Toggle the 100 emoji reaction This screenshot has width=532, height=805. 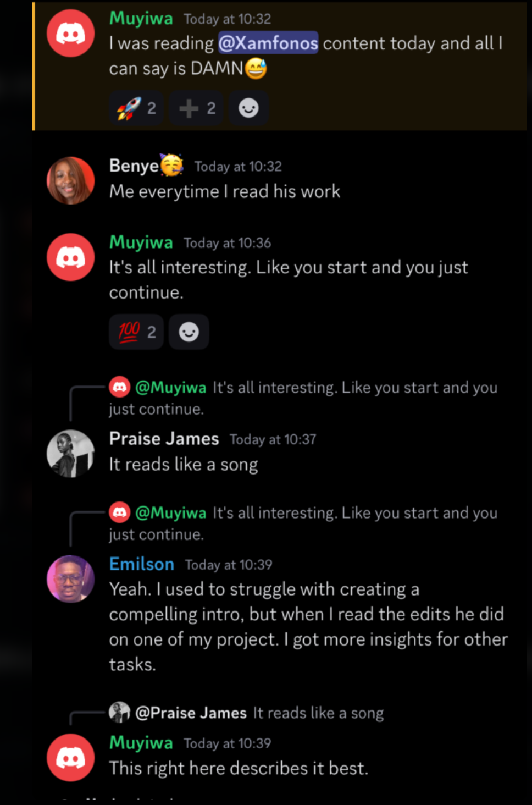point(136,332)
